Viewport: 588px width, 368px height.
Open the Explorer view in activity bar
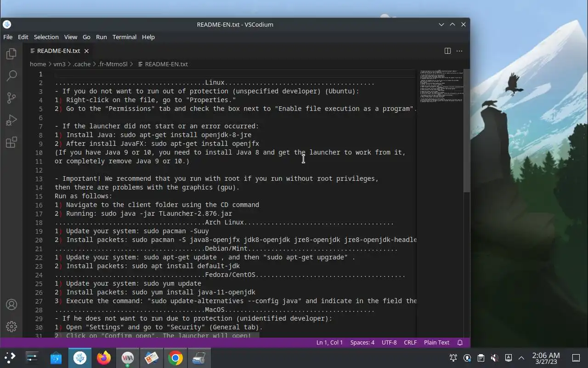[x=11, y=54]
